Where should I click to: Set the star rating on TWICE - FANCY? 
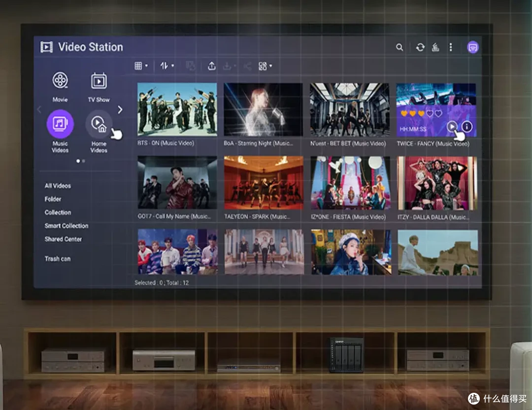point(421,113)
